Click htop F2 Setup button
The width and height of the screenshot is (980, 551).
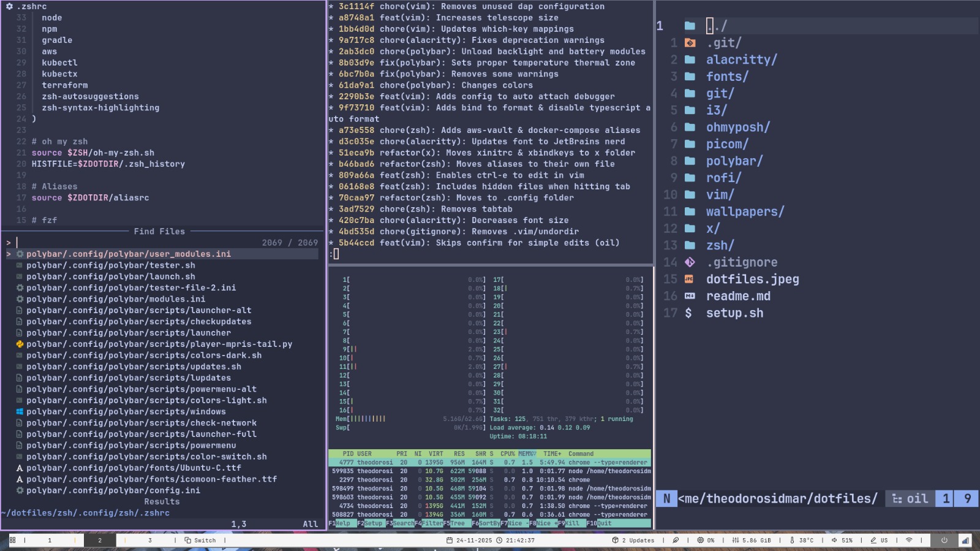click(371, 523)
